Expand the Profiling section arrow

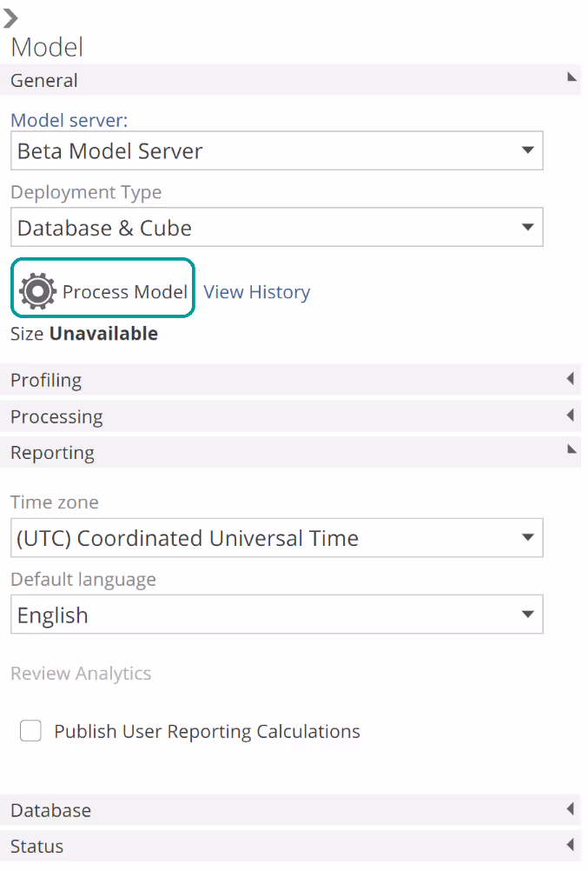click(570, 379)
